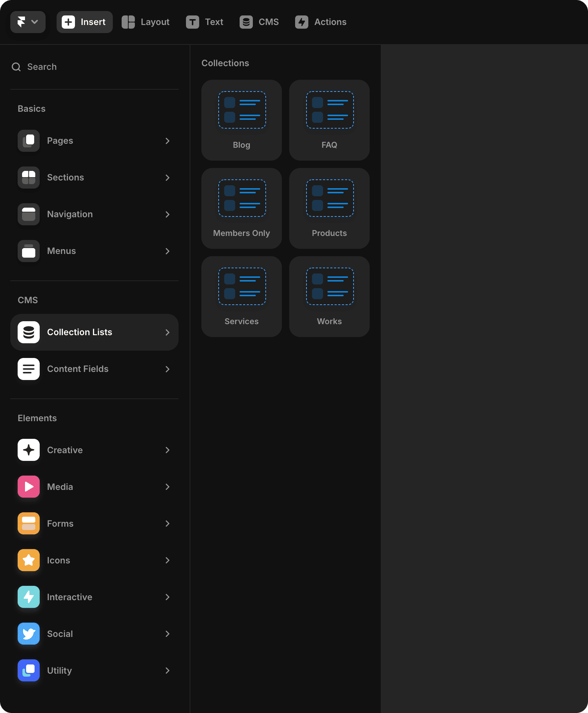Click the Creative sparkle icon
588x713 pixels.
coord(29,450)
